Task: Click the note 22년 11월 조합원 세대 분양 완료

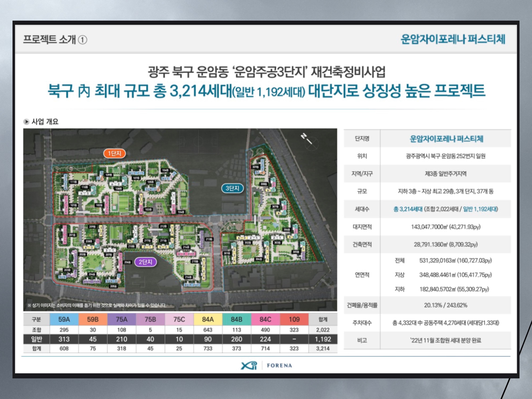Action: click(x=446, y=340)
